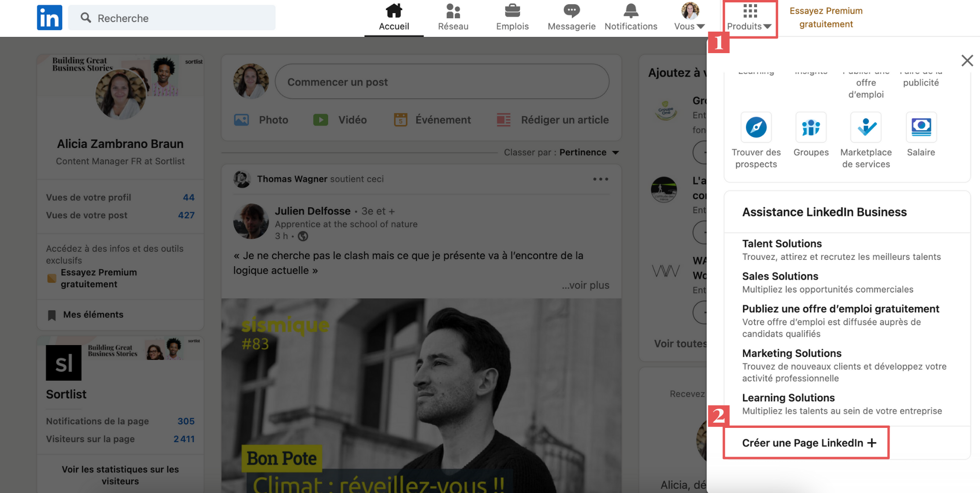
Task: Create an Événement
Action: [432, 120]
